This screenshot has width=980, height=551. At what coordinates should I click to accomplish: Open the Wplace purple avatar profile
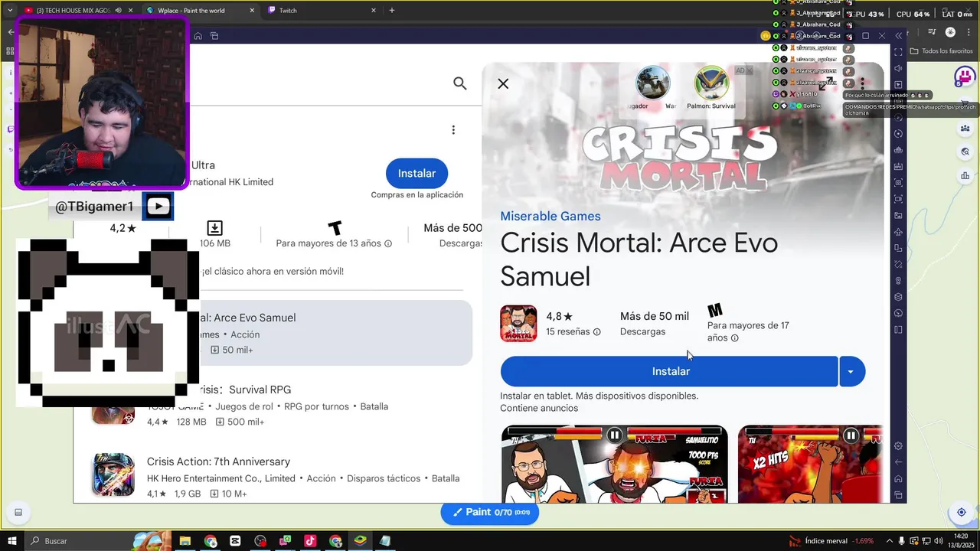(x=965, y=76)
